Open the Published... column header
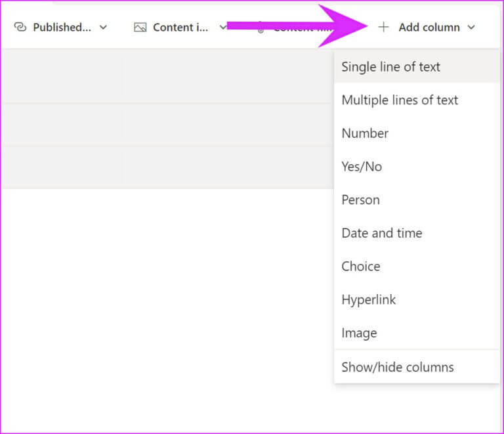504x434 pixels. 62,28
